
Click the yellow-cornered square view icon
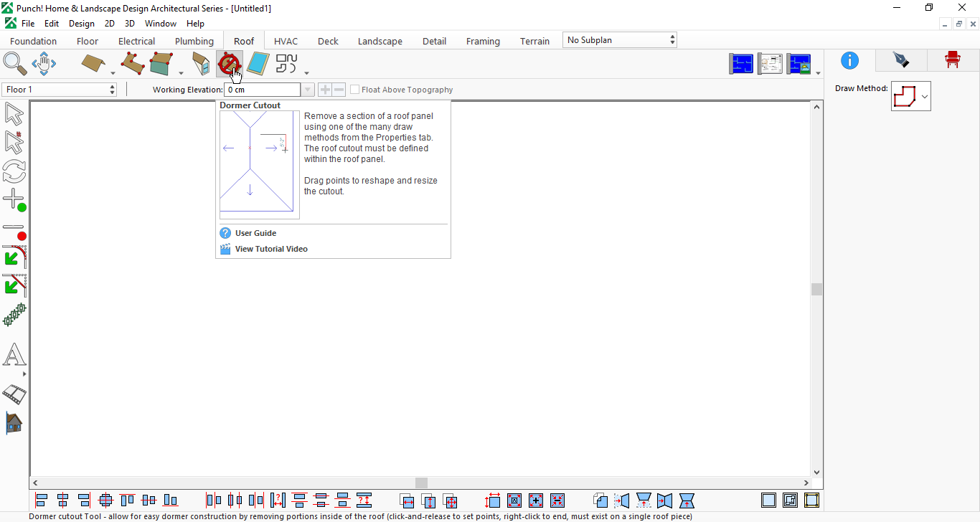(x=812, y=500)
